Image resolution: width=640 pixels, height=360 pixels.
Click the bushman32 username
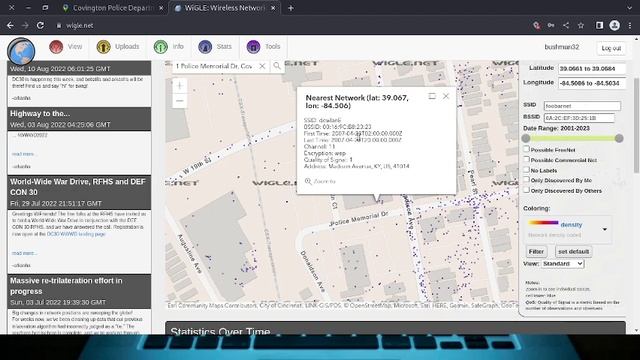pos(562,47)
